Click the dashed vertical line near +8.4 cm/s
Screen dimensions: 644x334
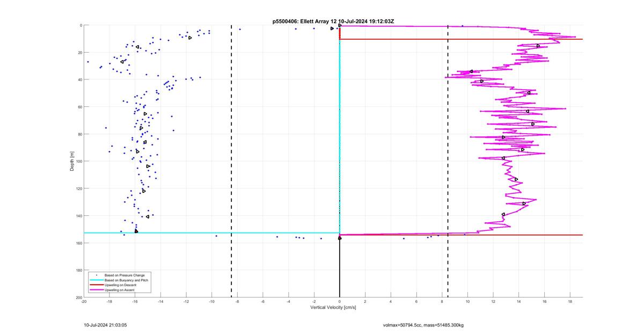coord(448,161)
